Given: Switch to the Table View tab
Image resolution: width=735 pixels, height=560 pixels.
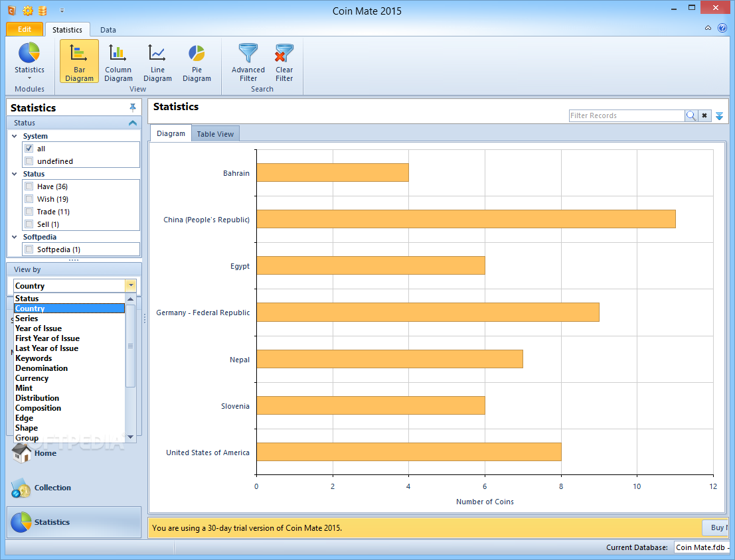Looking at the screenshot, I should pos(215,134).
